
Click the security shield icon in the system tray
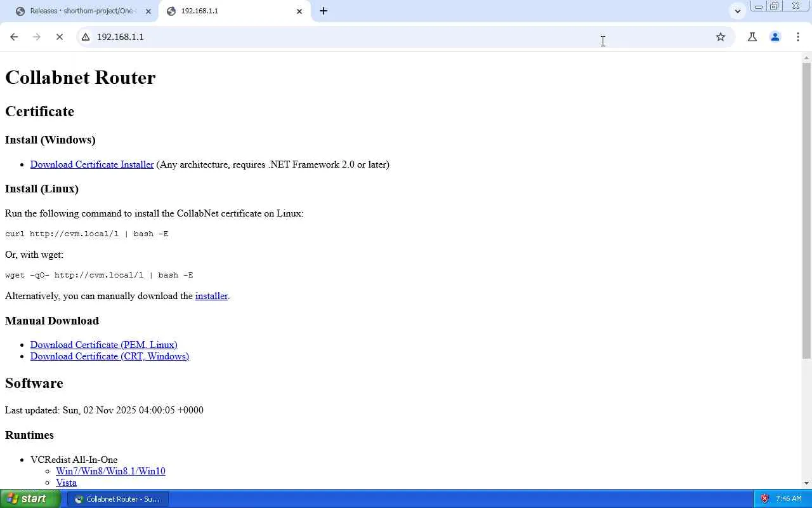click(x=764, y=498)
